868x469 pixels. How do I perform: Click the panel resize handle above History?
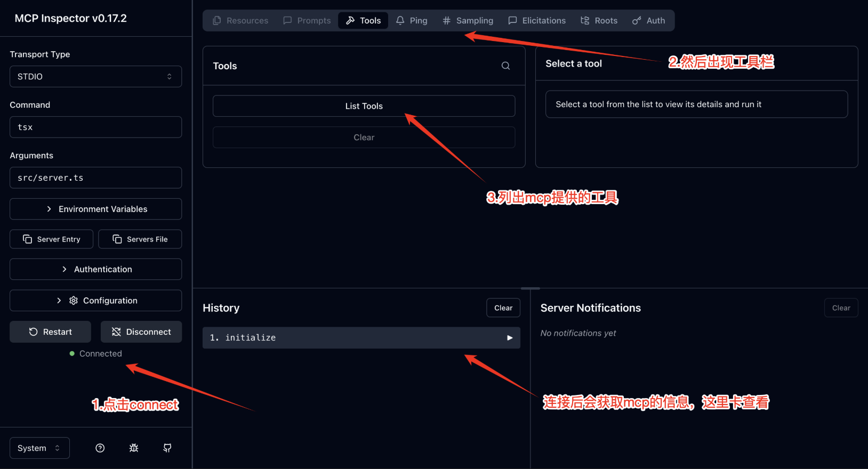530,288
